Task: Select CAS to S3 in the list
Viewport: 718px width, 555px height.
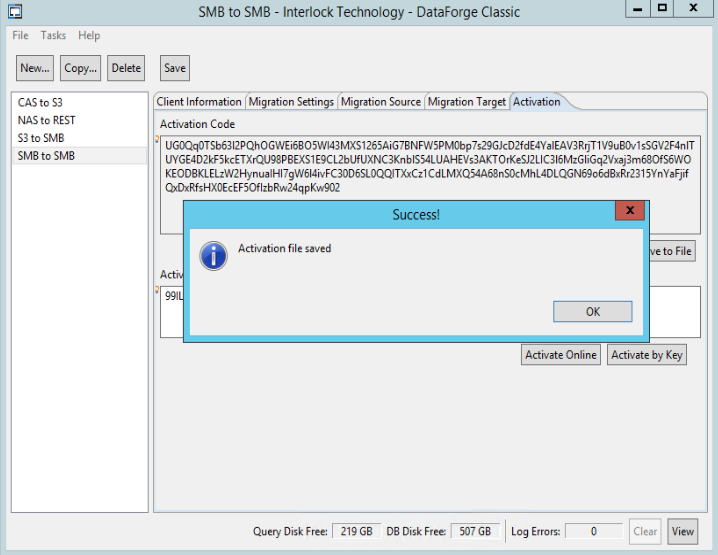Action: pos(40,102)
